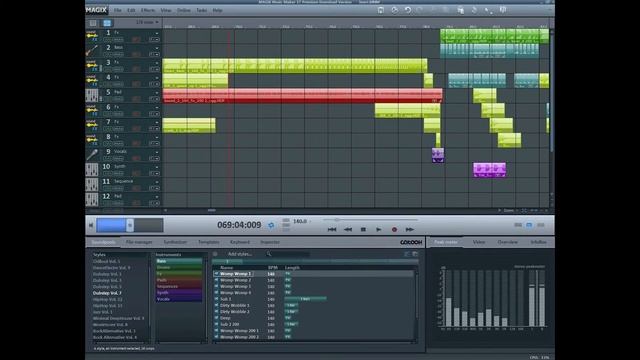Toggle the record arm on track 10 Synth
640x360 pixels.
(x=136, y=173)
